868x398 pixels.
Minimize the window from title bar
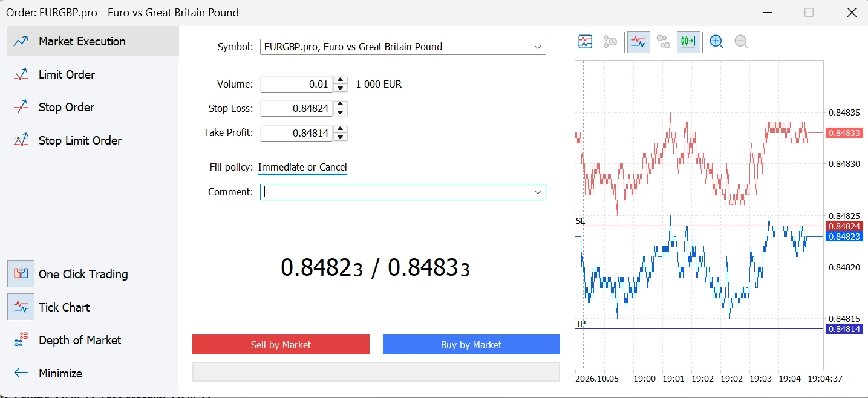767,12
